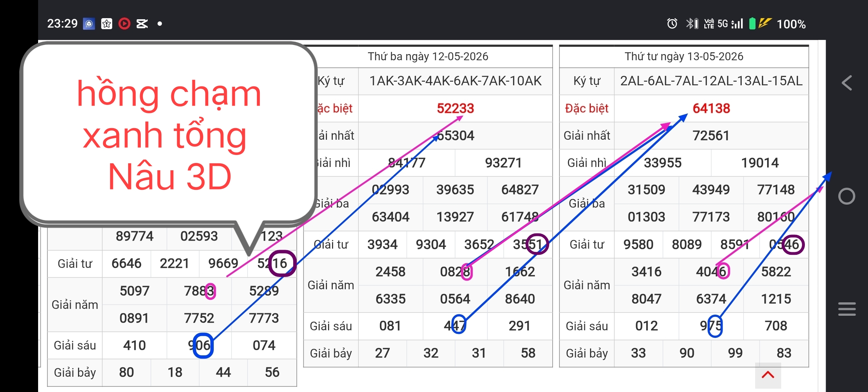868x392 pixels.
Task: Tap the CapCut notification icon
Action: [142, 24]
